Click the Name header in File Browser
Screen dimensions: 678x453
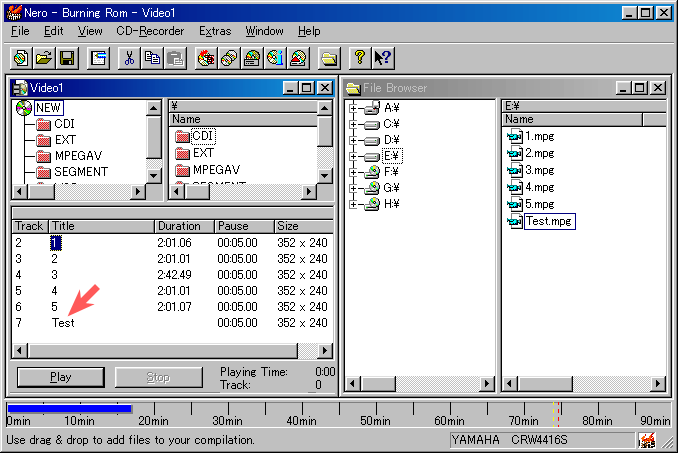click(x=572, y=119)
